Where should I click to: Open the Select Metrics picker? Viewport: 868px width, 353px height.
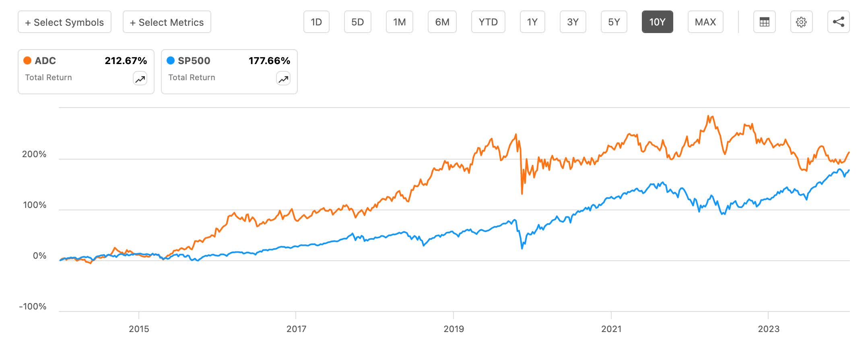click(167, 22)
